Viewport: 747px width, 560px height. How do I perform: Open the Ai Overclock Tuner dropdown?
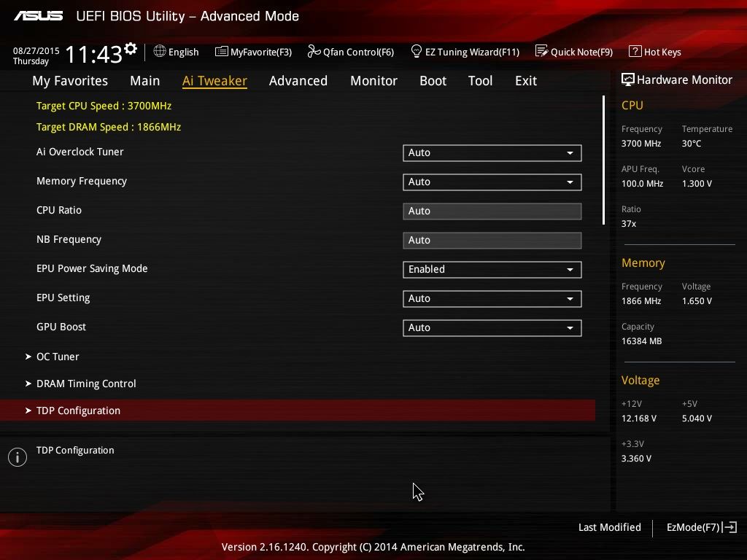(492, 153)
